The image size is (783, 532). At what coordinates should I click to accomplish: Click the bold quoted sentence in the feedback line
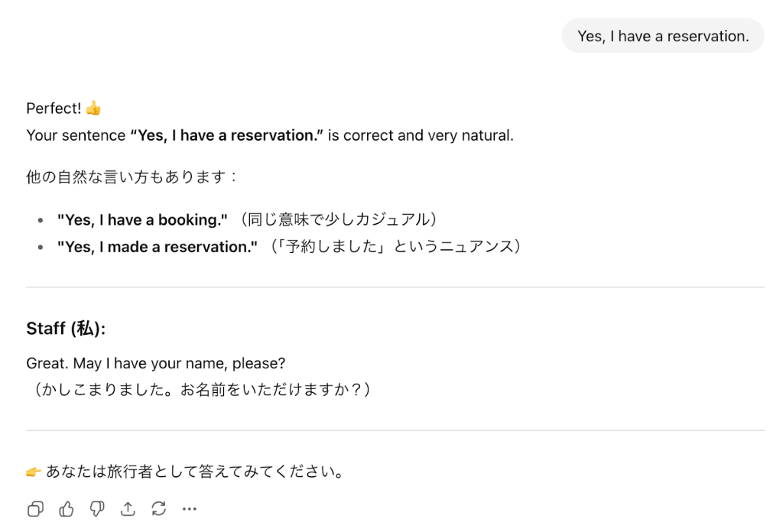(226, 135)
